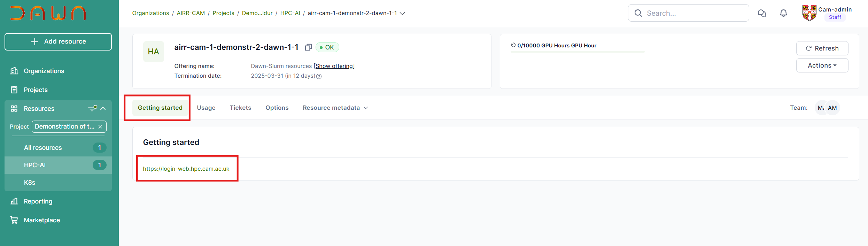Switch to the Usage tab
The width and height of the screenshot is (868, 246).
pos(206,108)
